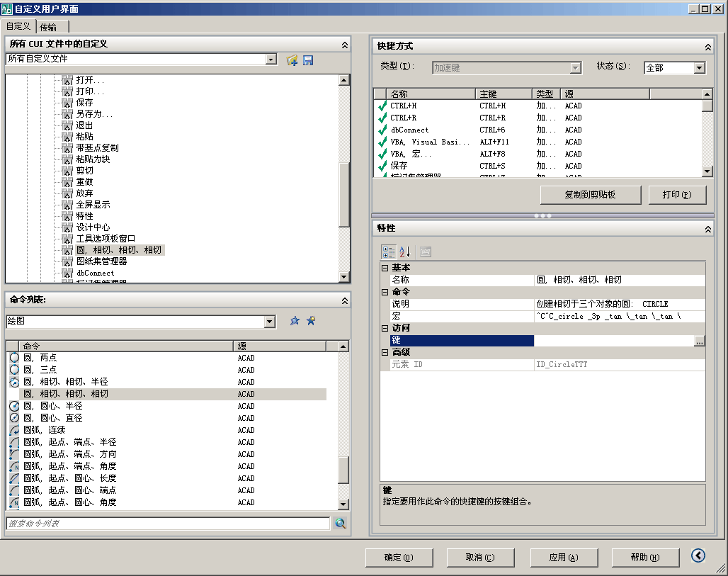Click the load partial customization file icon
The width and height of the screenshot is (728, 576).
click(292, 60)
